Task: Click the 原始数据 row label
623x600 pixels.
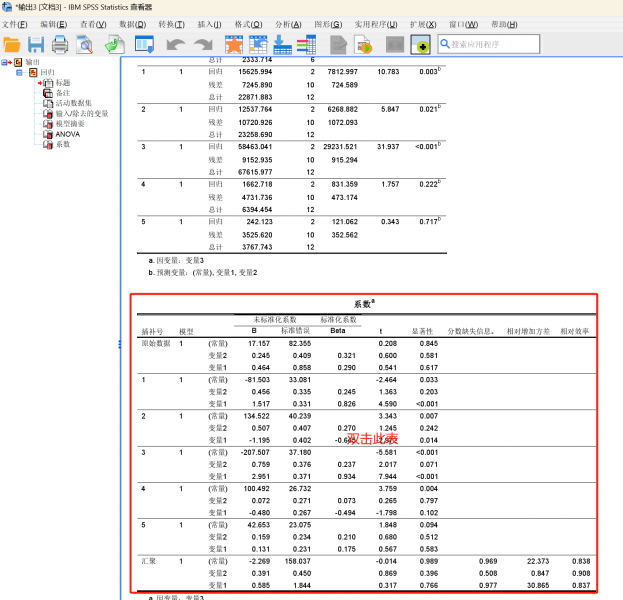Action: click(156, 344)
